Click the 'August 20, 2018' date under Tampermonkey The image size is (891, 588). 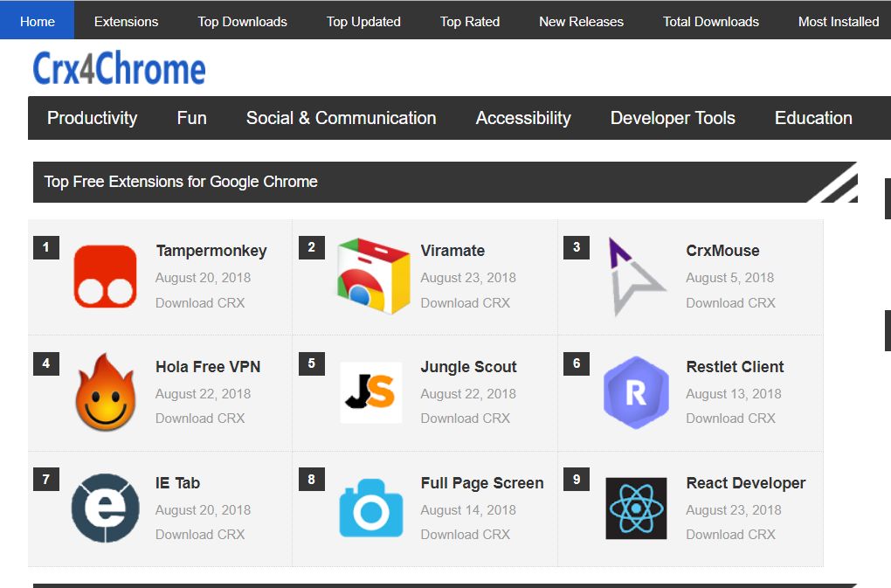tap(203, 278)
